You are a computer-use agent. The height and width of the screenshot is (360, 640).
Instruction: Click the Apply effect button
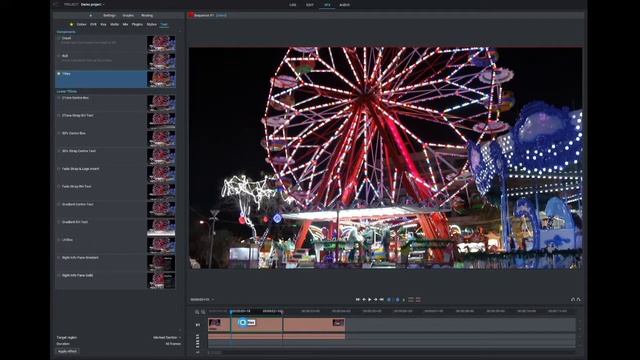point(67,351)
